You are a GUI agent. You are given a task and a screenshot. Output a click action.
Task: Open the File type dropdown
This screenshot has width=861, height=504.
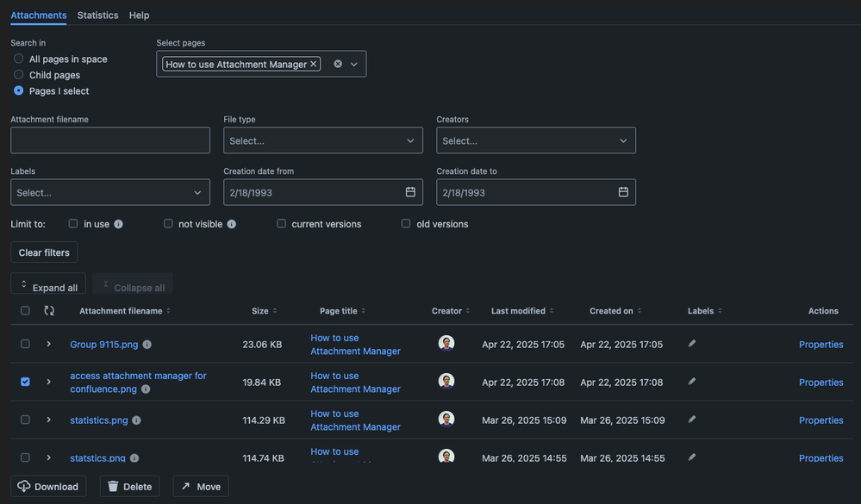click(x=323, y=140)
